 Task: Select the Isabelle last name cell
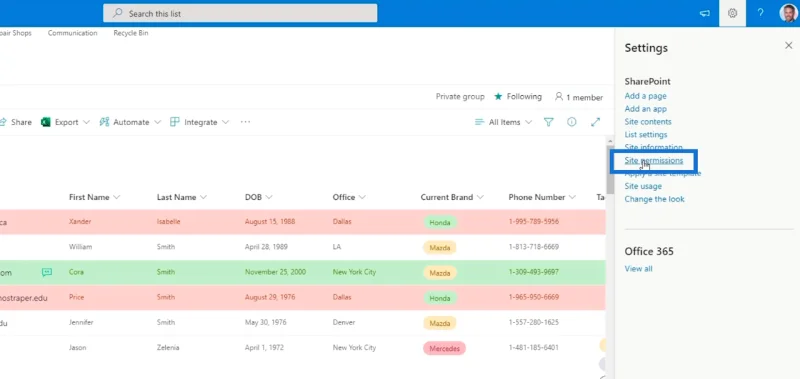(x=168, y=222)
